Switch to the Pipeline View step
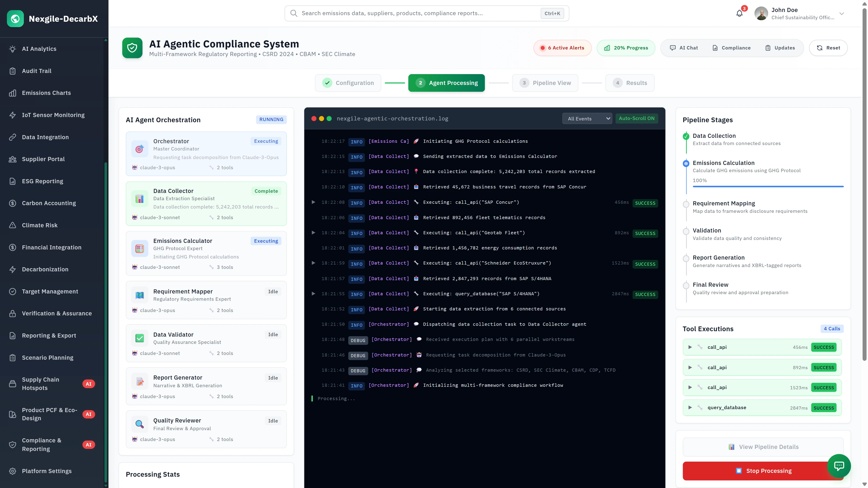868x488 pixels. tap(545, 83)
